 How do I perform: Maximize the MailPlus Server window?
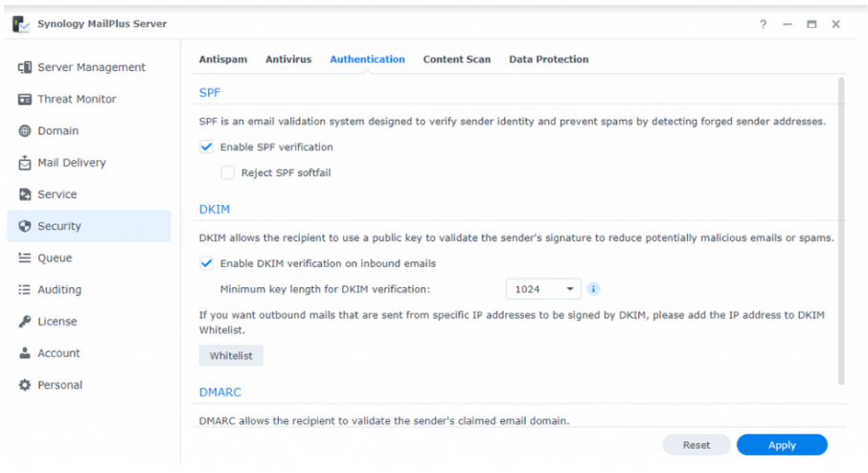[811, 24]
